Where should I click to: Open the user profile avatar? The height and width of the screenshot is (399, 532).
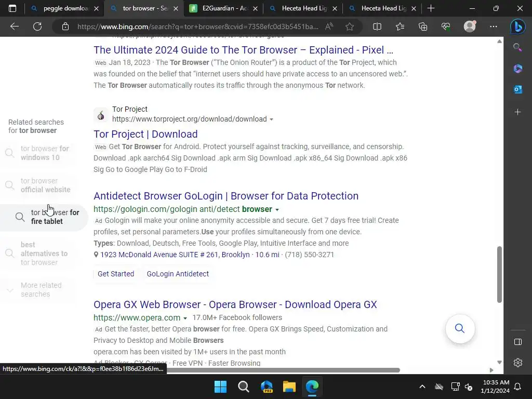tap(470, 26)
